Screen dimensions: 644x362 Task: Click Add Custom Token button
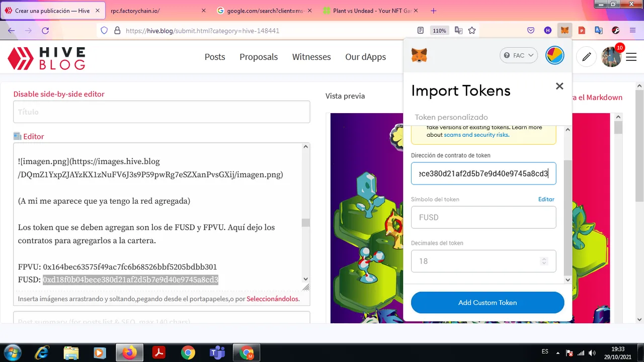[x=488, y=303]
